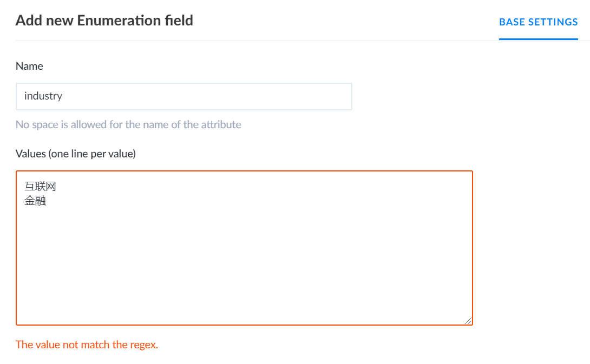Click the 'Add new Enumeration field' heading

pos(104,20)
